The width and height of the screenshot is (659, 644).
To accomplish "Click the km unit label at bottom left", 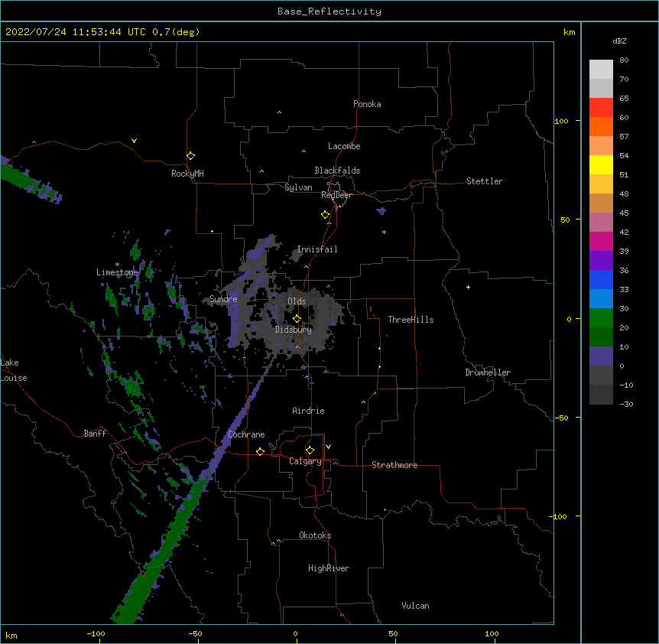I will [11, 635].
